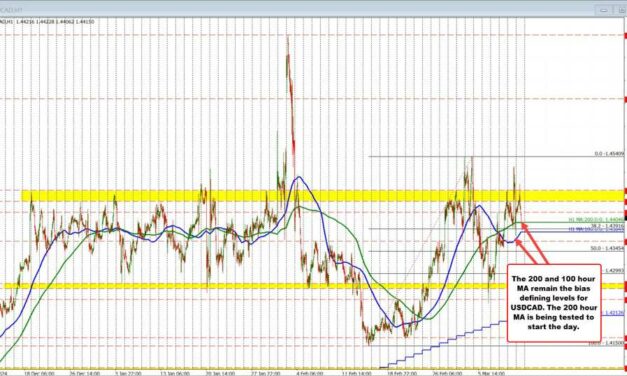Click the 13 Jan 06:00 time label
The width and height of the screenshot is (627, 376).
tap(174, 373)
